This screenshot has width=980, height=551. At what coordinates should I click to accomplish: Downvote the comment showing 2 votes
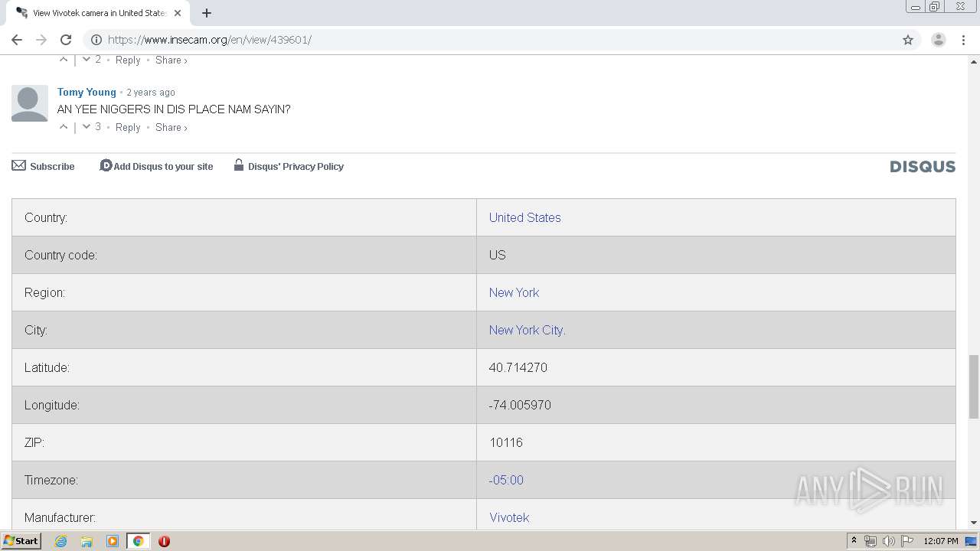click(x=87, y=60)
